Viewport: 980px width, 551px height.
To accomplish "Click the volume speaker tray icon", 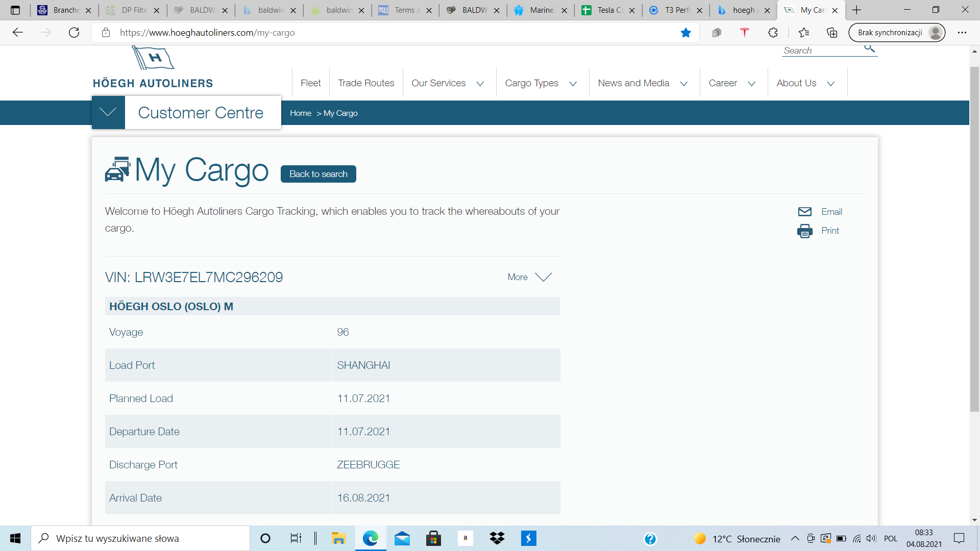I will (871, 538).
